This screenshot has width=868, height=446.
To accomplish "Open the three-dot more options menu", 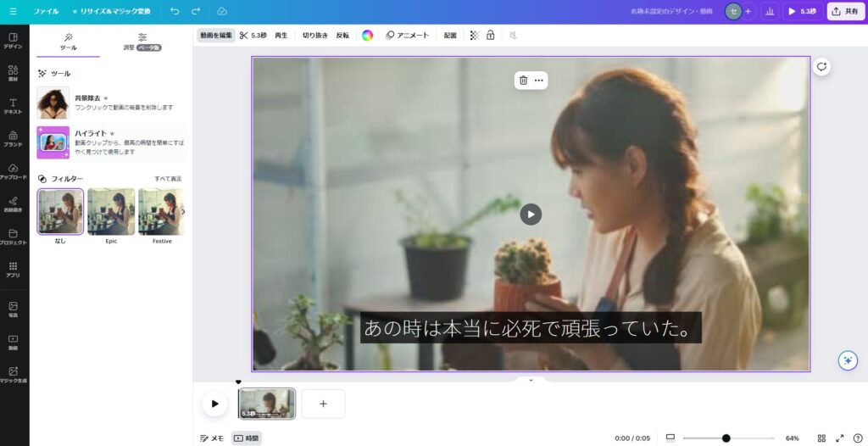I will click(x=538, y=81).
